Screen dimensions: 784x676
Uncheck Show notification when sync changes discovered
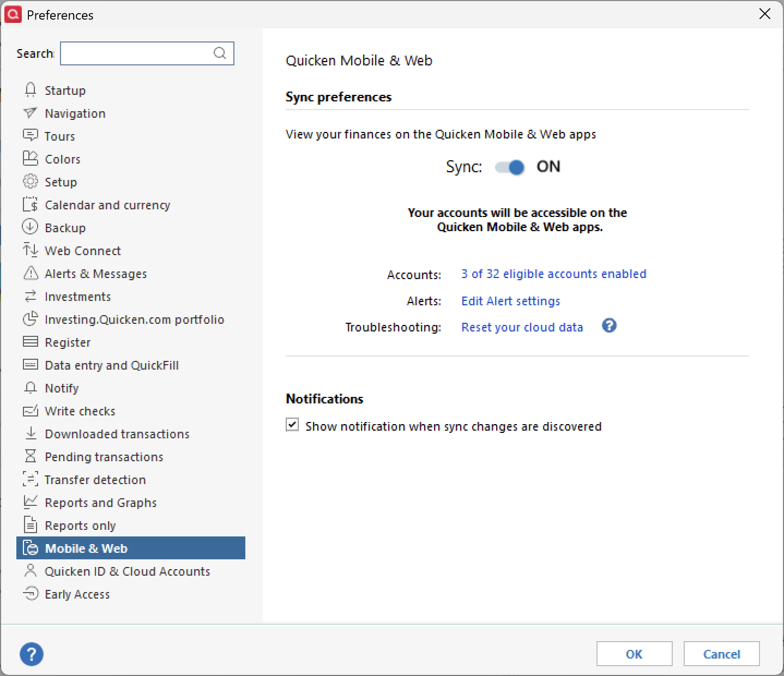(293, 425)
